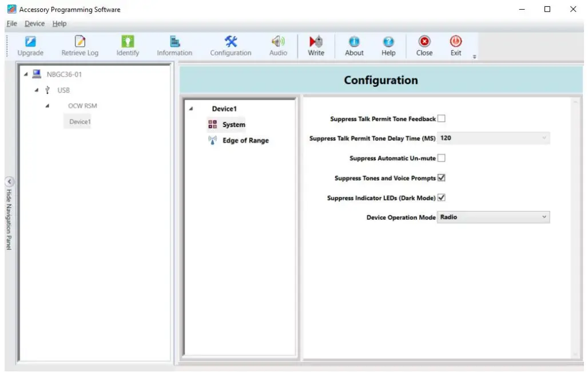
Task: Disable Suppress Indicator LEDs Dark Mode
Action: 441,197
